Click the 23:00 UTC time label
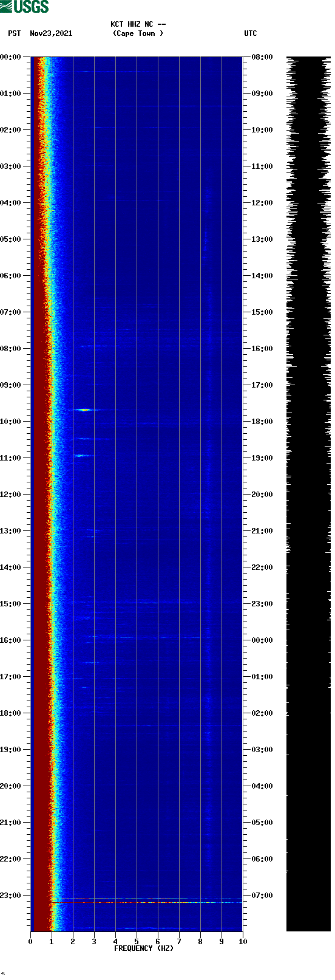 262,604
